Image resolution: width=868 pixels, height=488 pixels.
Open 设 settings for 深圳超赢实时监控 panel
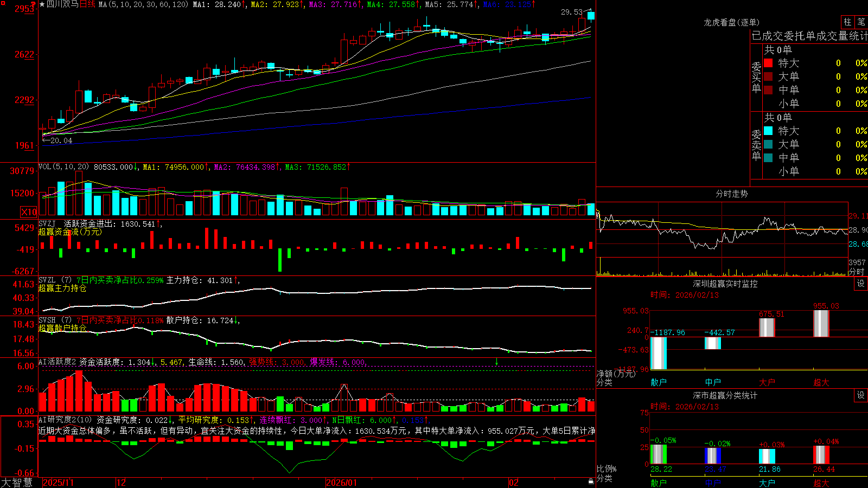861,284
